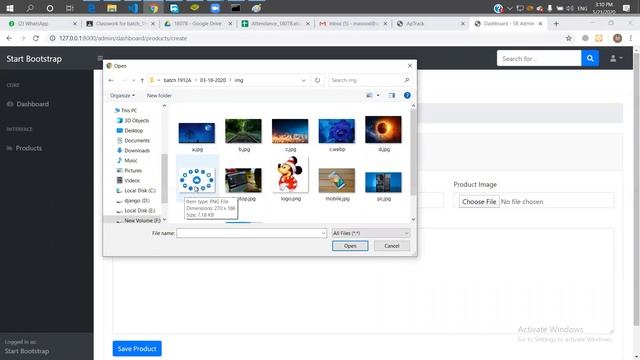The width and height of the screenshot is (640, 360).
Task: Open New folder in dialog toolbar
Action: pyautogui.click(x=159, y=96)
